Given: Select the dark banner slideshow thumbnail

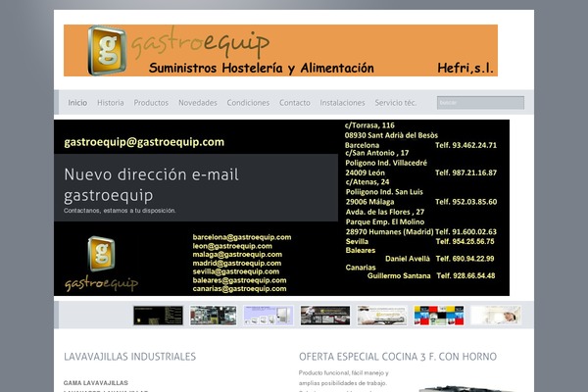Looking at the screenshot, I should [x=325, y=316].
